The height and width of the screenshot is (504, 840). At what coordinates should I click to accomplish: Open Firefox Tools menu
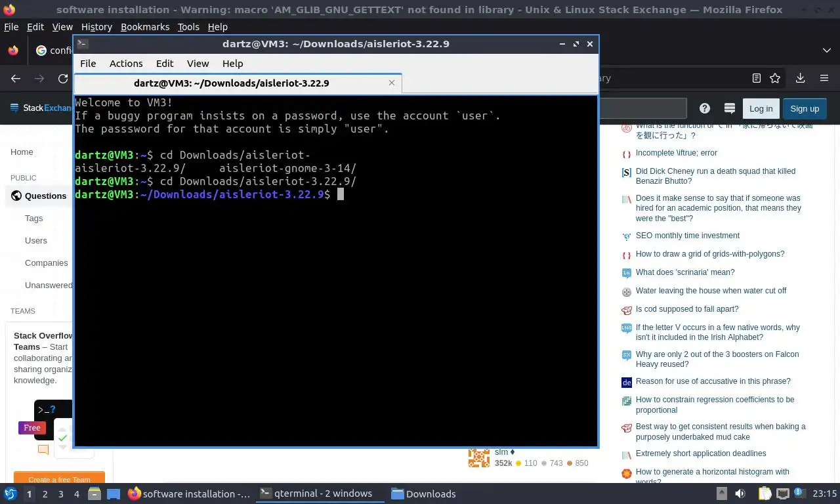[x=188, y=27]
